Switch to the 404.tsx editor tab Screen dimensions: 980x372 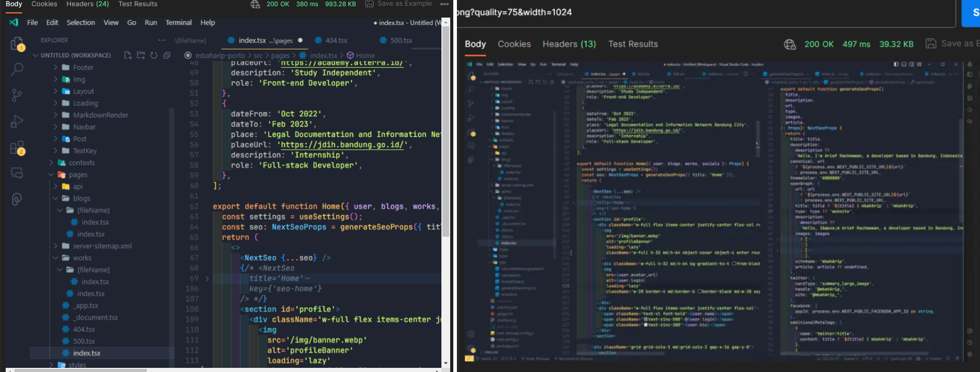click(331, 40)
